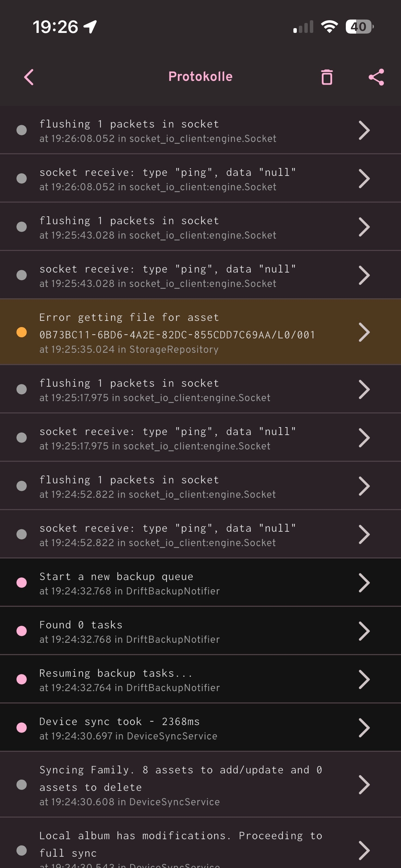Viewport: 401px width, 868px height.
Task: Tap the share logs icon
Action: coord(376,77)
